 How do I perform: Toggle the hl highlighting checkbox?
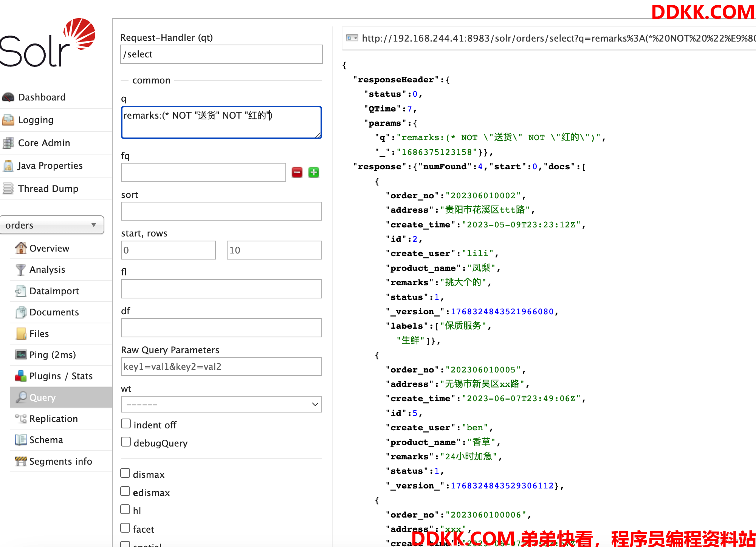125,510
